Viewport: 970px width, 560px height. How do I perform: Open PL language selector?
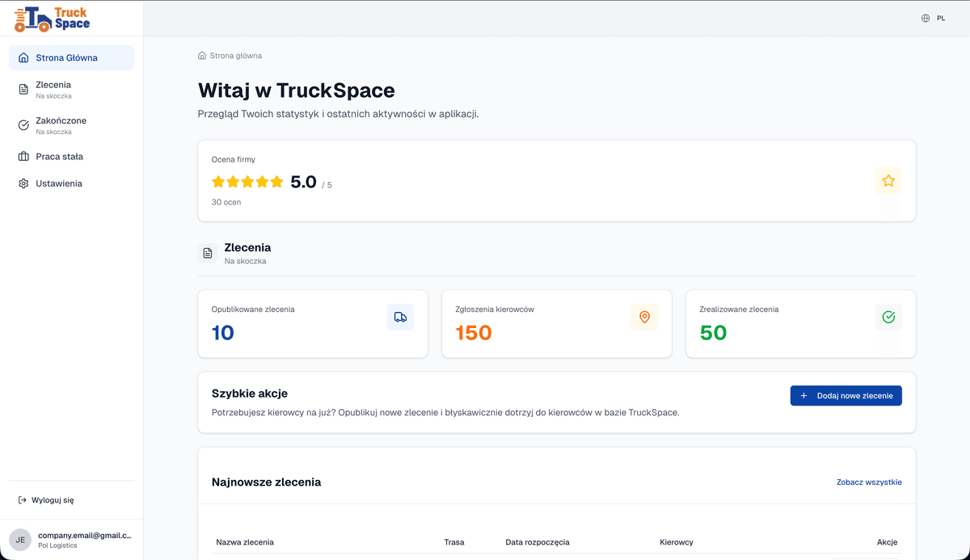coord(934,18)
